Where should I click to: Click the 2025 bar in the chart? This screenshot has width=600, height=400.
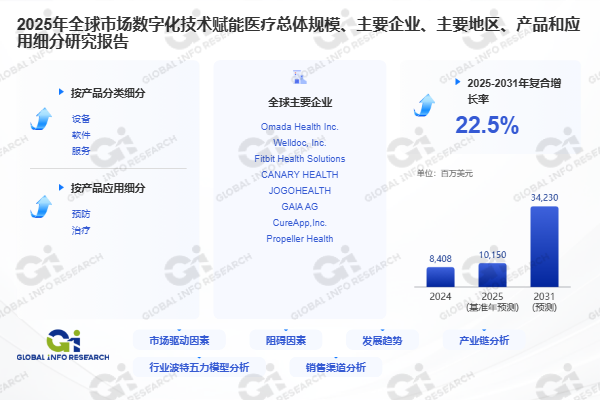tap(492, 275)
